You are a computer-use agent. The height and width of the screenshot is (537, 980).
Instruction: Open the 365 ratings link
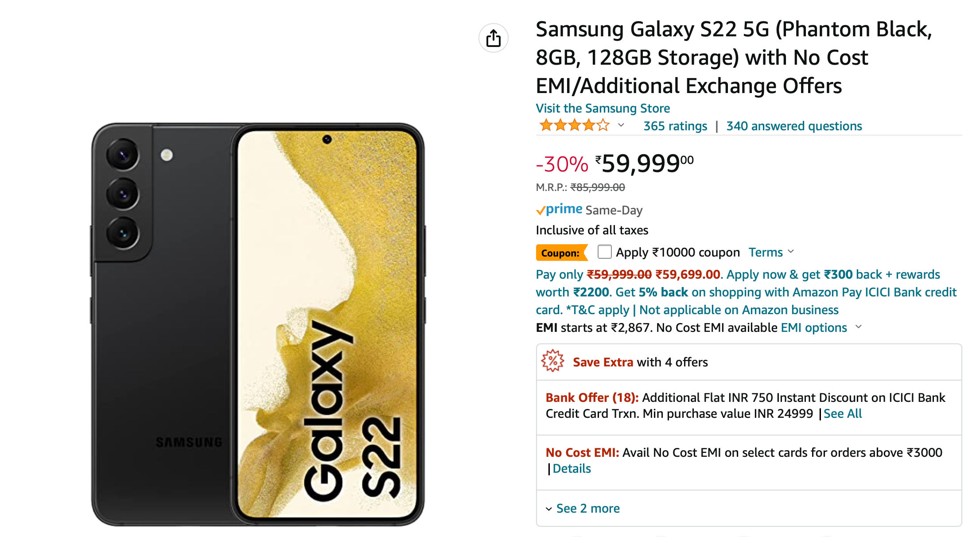[x=675, y=126]
